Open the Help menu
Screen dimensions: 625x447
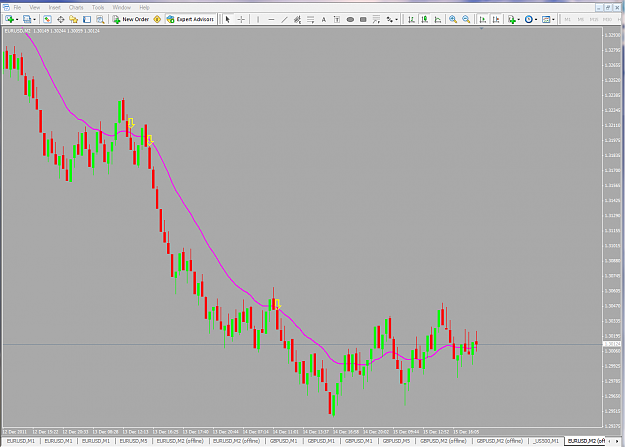coord(144,7)
